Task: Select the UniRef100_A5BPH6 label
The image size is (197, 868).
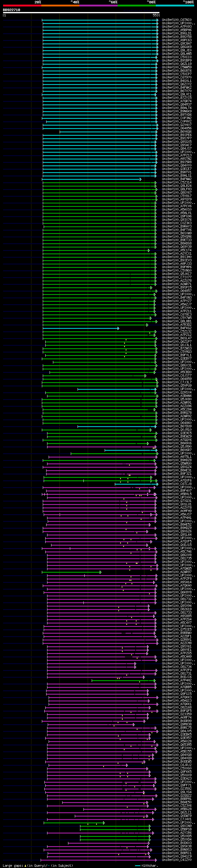Action: coord(177,30)
